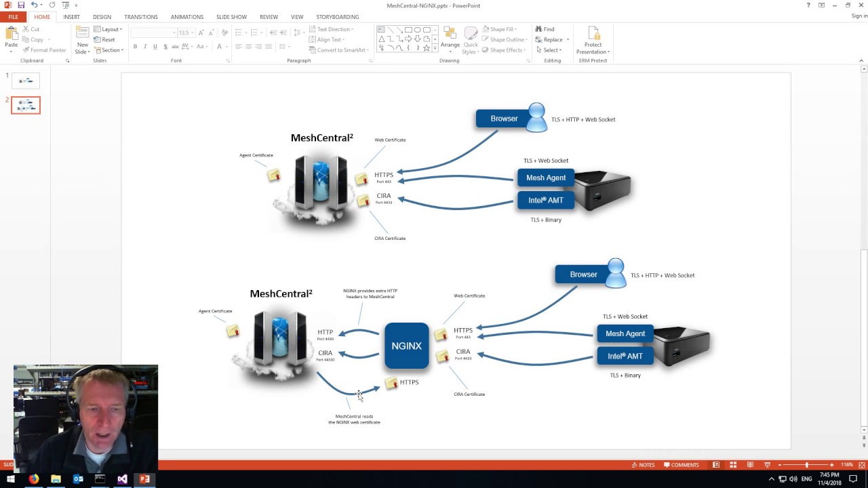Open the Arrange menu
This screenshot has width=868, height=488.
pos(450,40)
